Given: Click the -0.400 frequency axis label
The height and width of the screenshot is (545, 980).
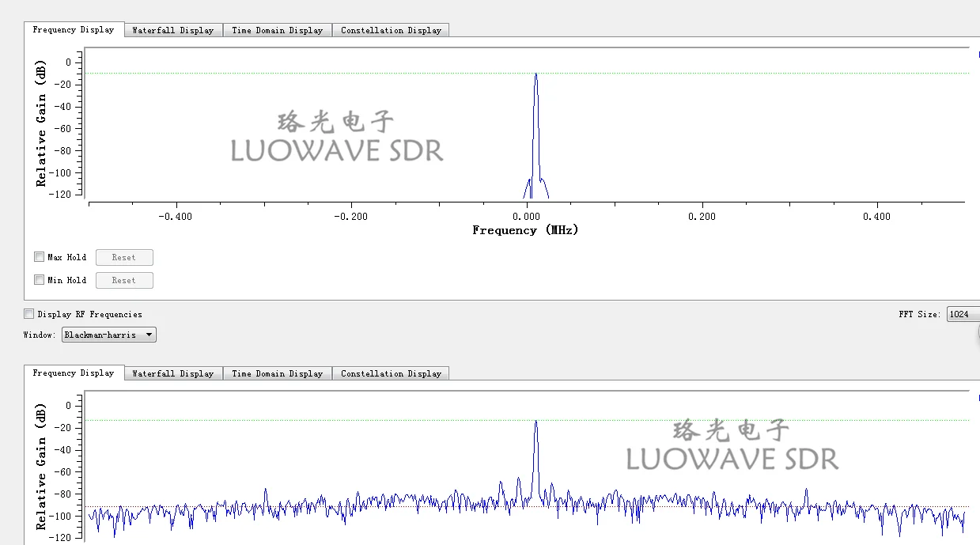Looking at the screenshot, I should 175,217.
